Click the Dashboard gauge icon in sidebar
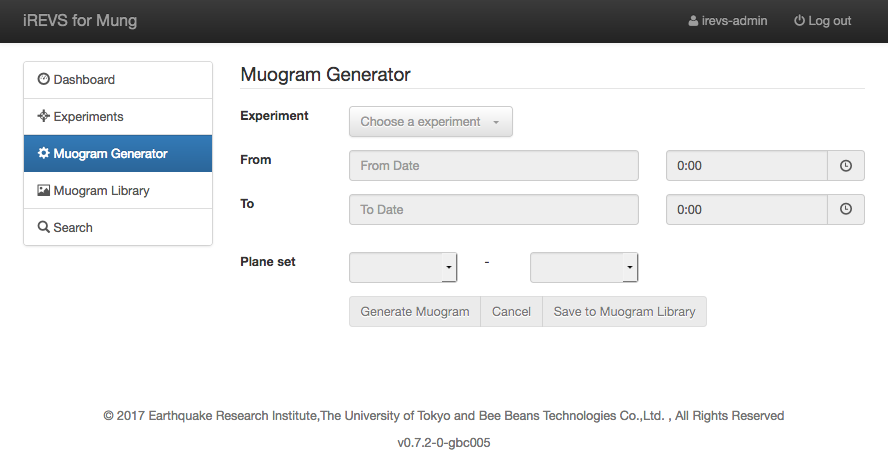Viewport: 888px width, 470px height. tap(44, 80)
